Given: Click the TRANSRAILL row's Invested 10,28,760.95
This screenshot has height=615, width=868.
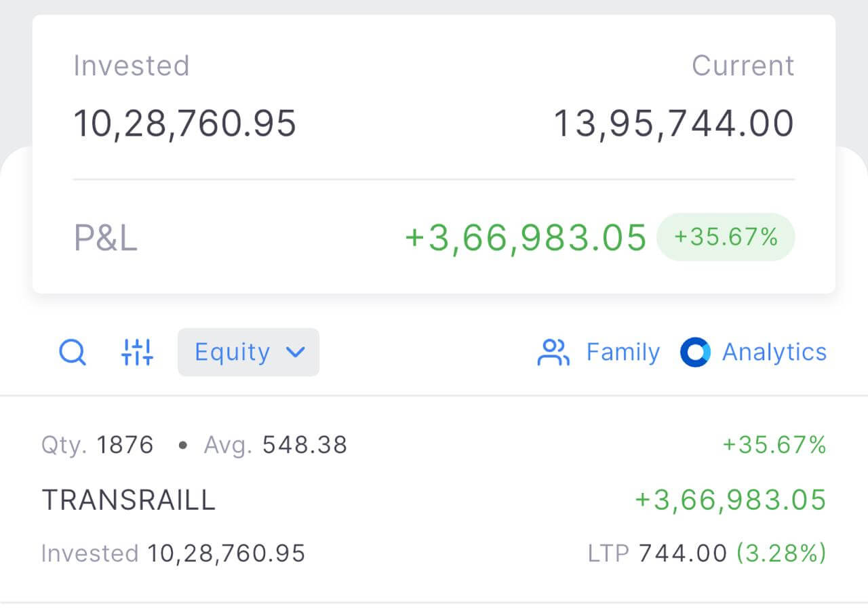Looking at the screenshot, I should tap(173, 553).
